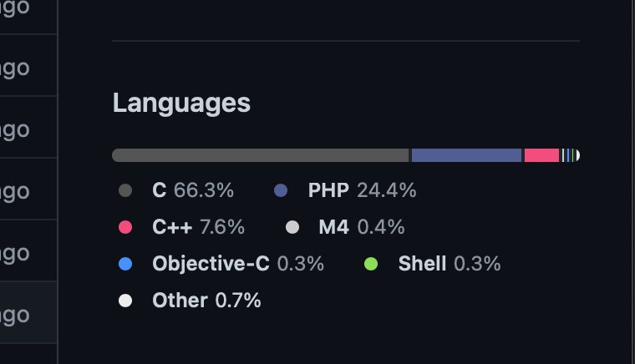This screenshot has width=635, height=364.
Task: Open the Objective-C language link
Action: coord(221,264)
